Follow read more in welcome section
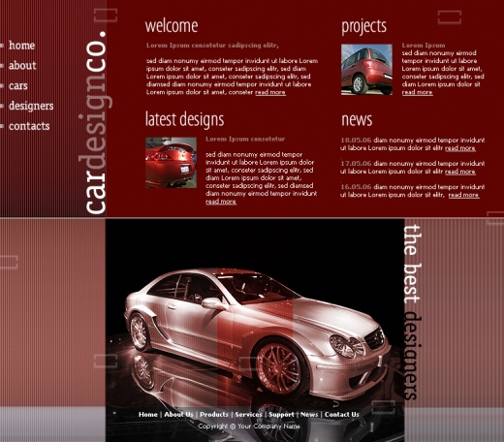This screenshot has width=504, height=442. tap(270, 92)
